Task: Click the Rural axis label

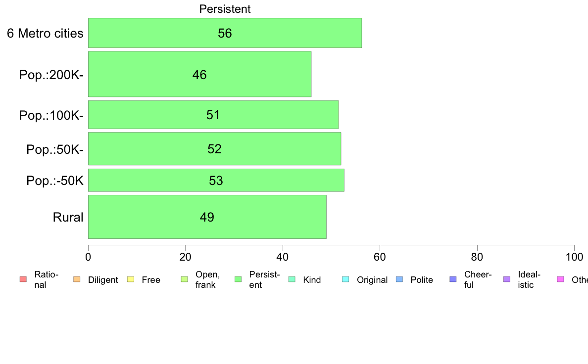Action: point(68,217)
